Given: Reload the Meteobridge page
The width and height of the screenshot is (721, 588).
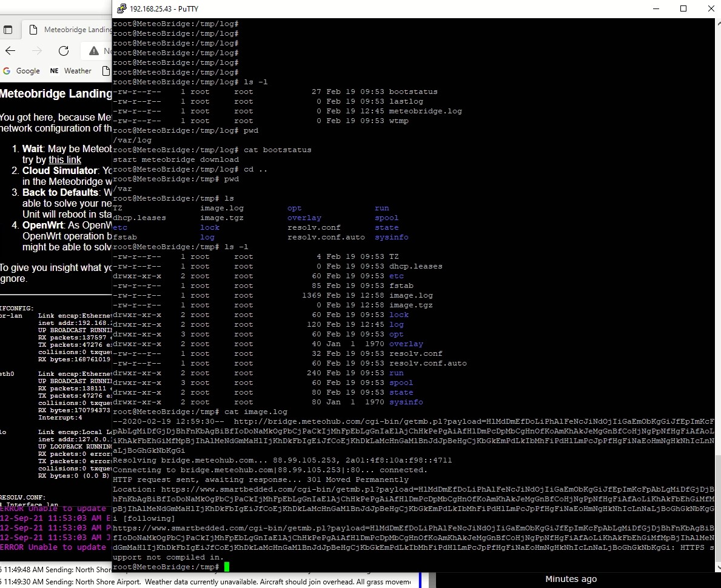Looking at the screenshot, I should (64, 51).
